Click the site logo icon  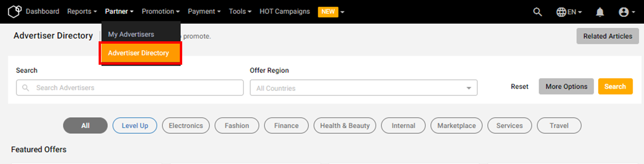point(15,12)
